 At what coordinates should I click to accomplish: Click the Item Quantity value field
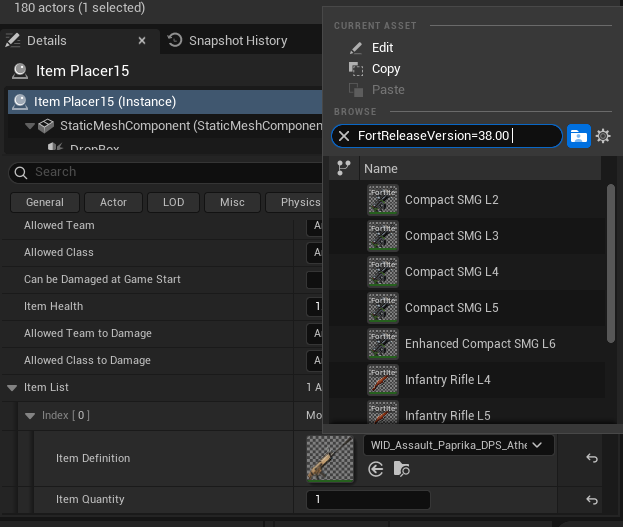(368, 500)
